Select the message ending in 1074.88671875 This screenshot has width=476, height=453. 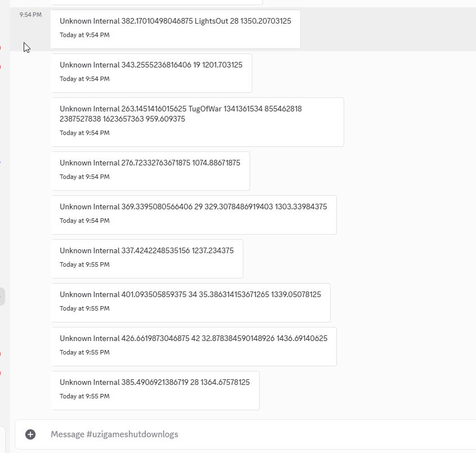pyautogui.click(x=150, y=163)
